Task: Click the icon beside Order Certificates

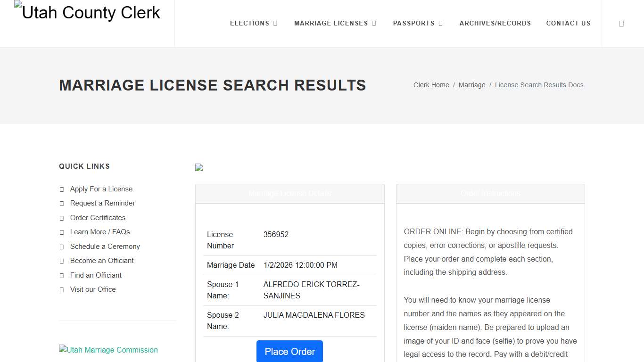Action: pos(62,218)
